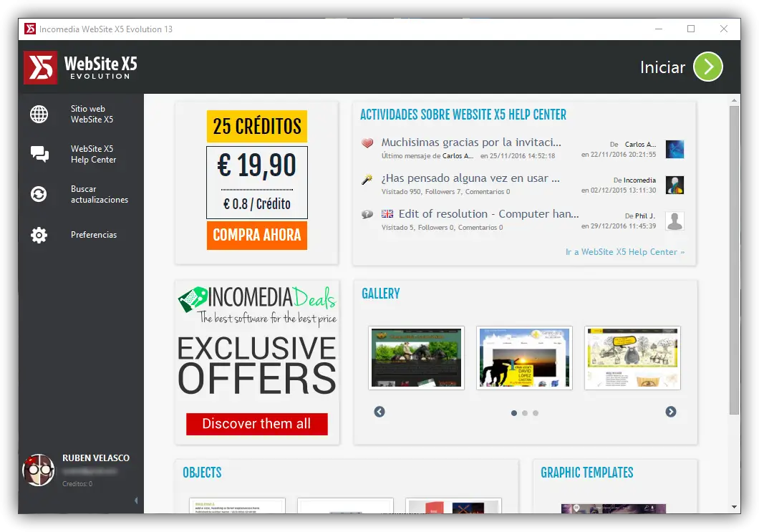759x532 pixels.
Task: Select Buscar actualizaciones menu label
Action: point(100,194)
